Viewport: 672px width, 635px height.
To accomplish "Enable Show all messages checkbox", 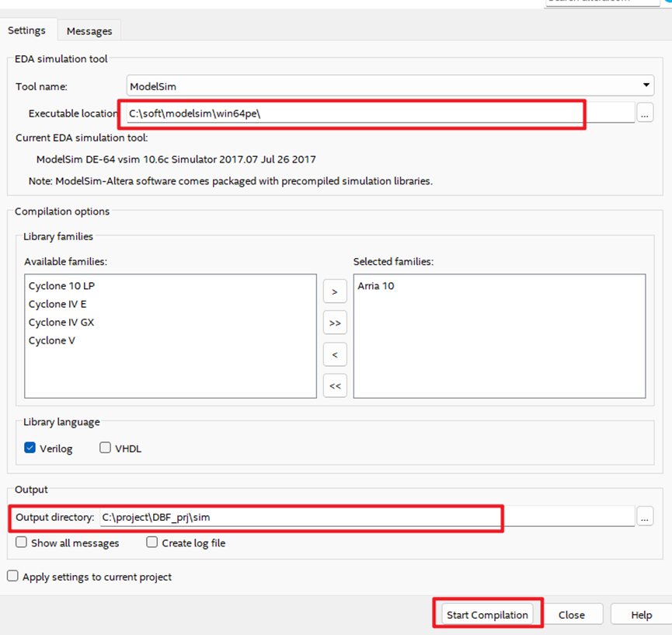I will click(x=22, y=542).
